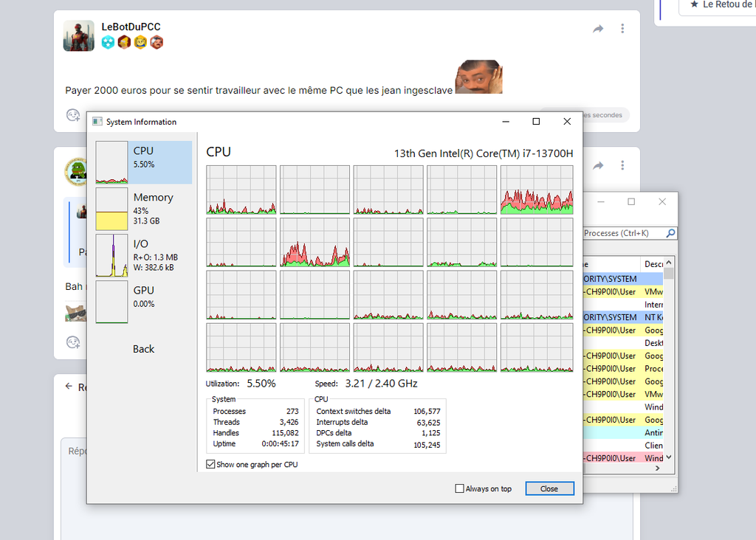Uncheck Show one graph per CPU
The height and width of the screenshot is (540, 756).
coord(211,465)
